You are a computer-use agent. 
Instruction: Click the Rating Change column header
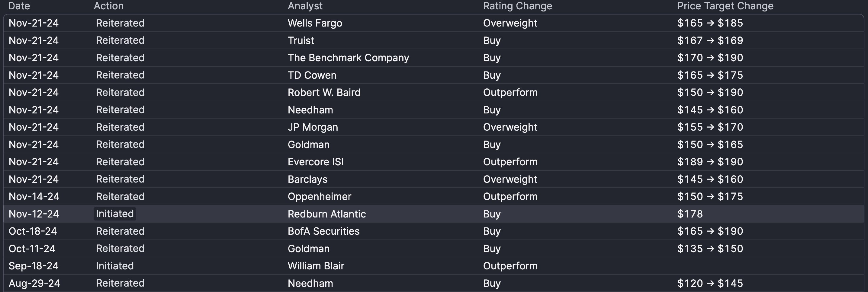point(518,6)
